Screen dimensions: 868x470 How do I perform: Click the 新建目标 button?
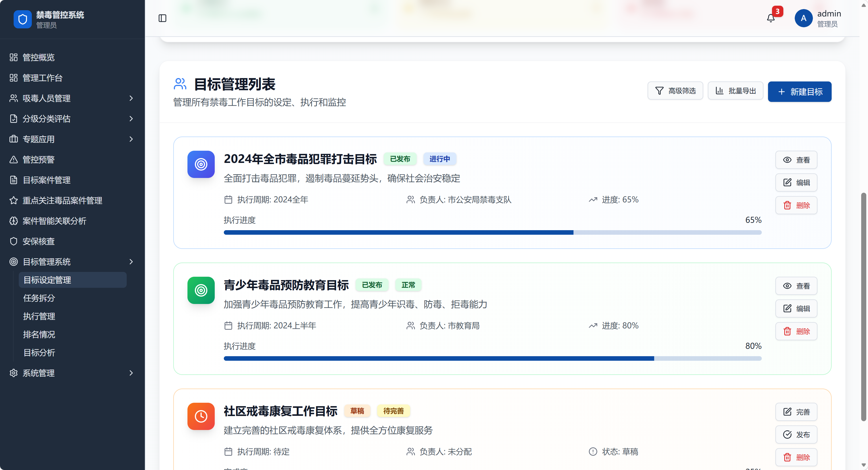(800, 92)
